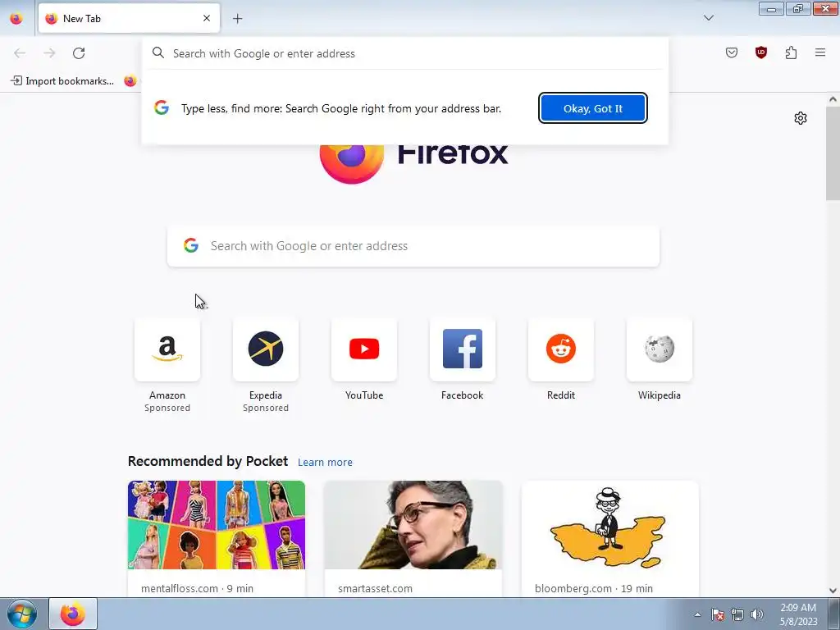Open the smartasset.com article thumbnail
This screenshot has width=840, height=630.
point(413,525)
